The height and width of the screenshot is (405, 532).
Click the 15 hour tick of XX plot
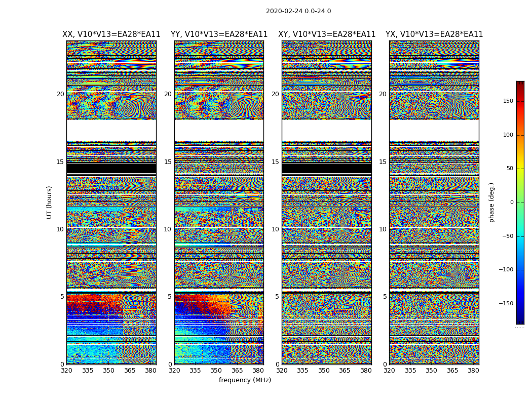coord(60,161)
